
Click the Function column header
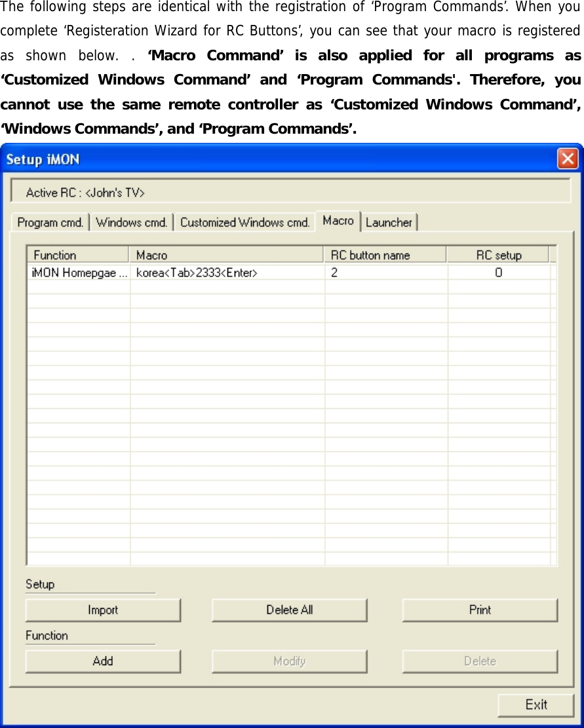click(77, 254)
